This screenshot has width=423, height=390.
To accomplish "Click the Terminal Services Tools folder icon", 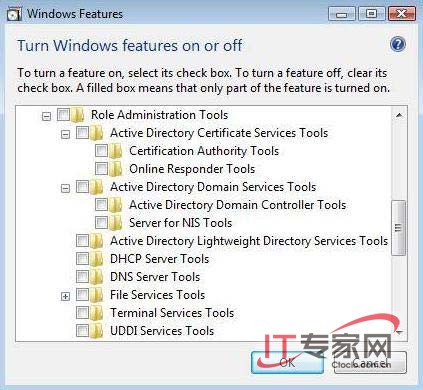I will click(97, 313).
